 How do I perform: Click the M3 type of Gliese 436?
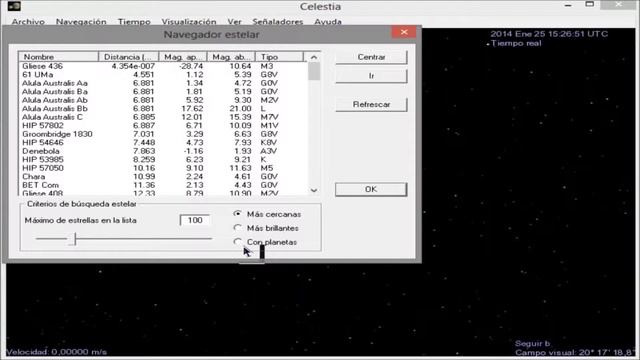tap(267, 66)
